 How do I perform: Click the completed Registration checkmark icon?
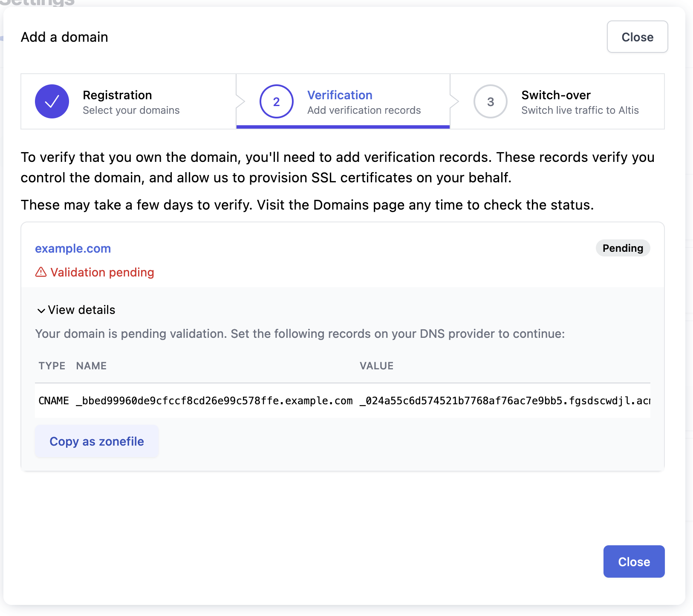[52, 101]
